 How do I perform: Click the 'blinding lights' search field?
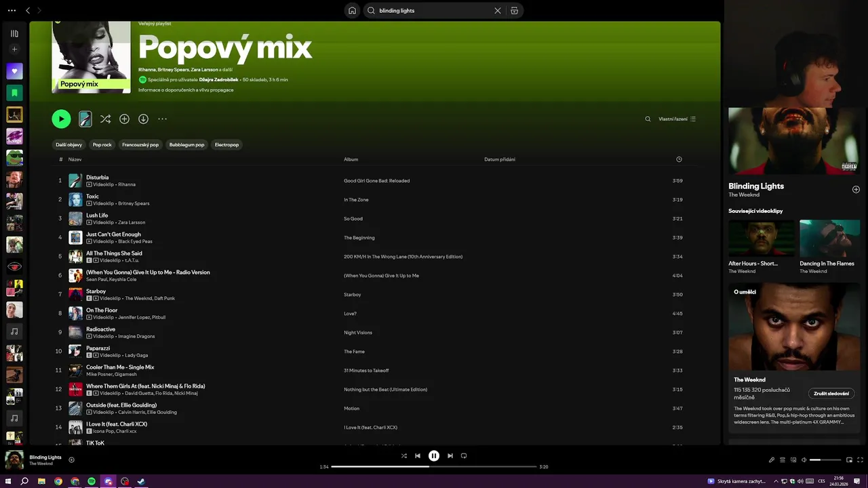434,11
